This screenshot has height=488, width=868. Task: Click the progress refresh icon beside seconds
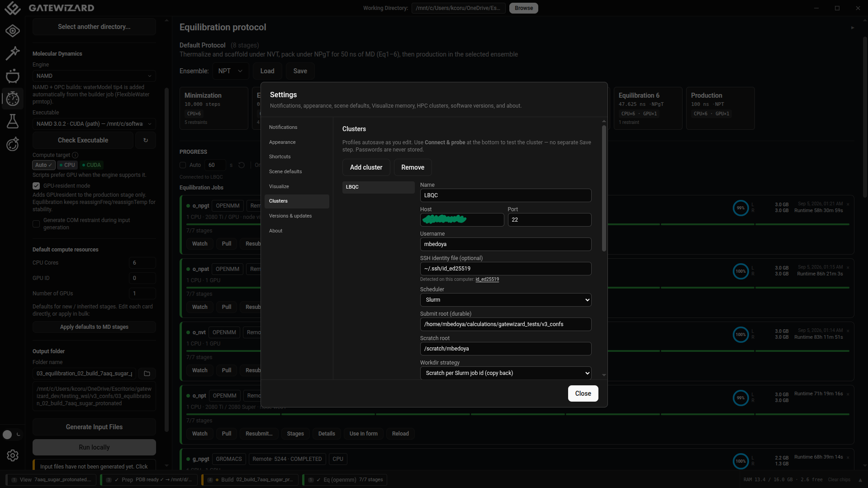[x=242, y=165]
